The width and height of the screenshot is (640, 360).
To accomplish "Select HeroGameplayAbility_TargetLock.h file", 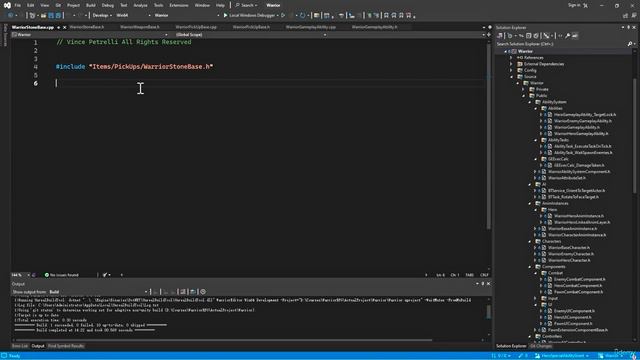I will (x=585, y=115).
